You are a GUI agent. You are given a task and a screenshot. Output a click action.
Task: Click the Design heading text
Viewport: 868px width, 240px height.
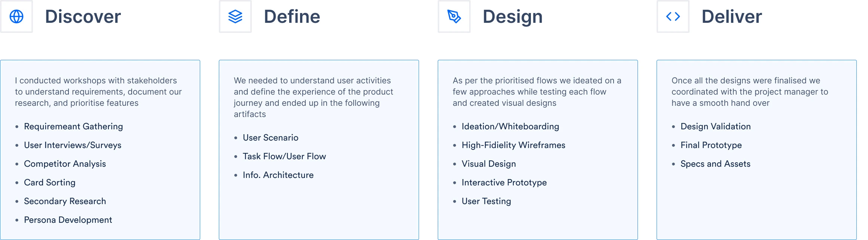pyautogui.click(x=513, y=17)
